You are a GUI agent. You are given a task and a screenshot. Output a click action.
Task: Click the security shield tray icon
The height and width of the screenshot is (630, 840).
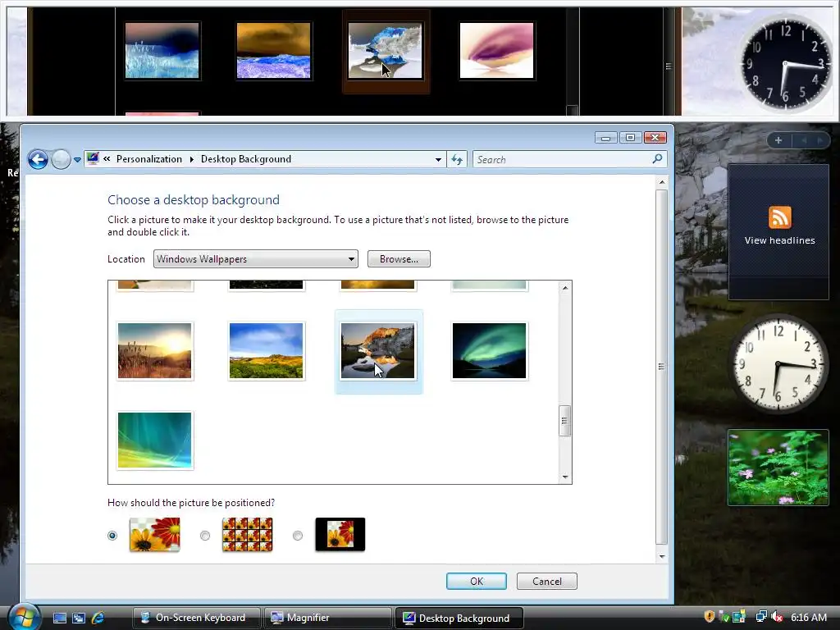tap(710, 617)
